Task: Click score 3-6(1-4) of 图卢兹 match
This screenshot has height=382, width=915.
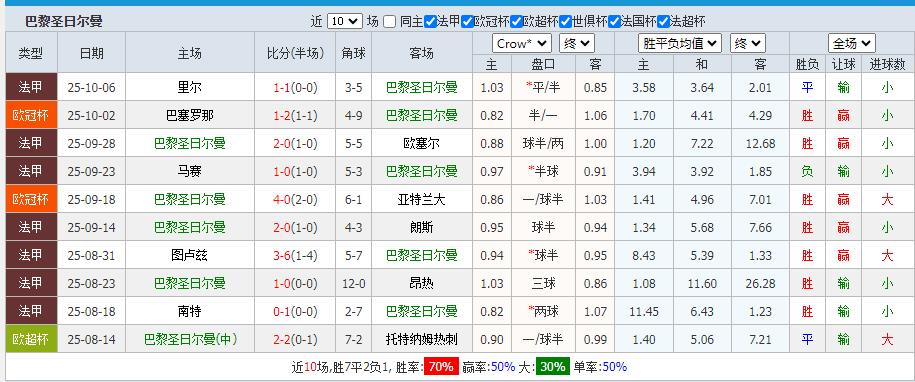Action: (295, 255)
